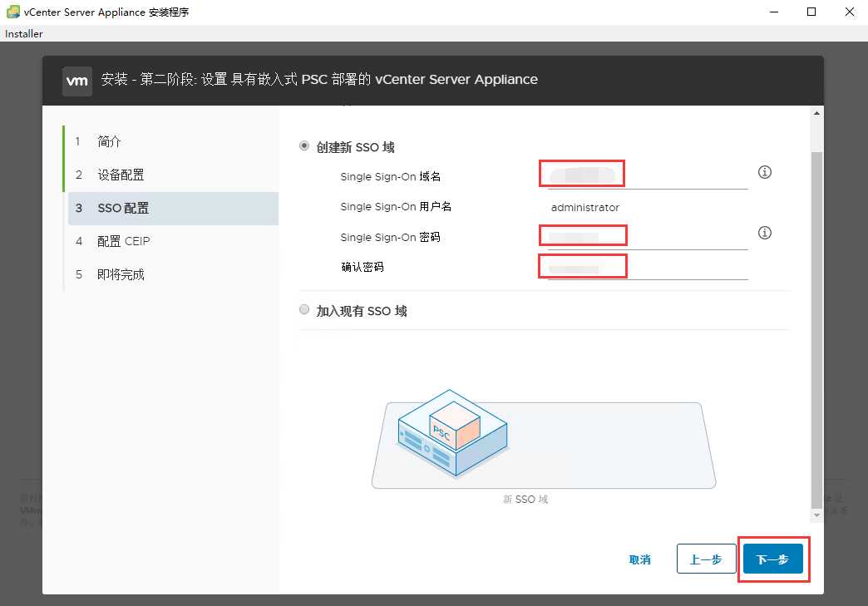Open the Installer menu
868x606 pixels.
[x=24, y=34]
